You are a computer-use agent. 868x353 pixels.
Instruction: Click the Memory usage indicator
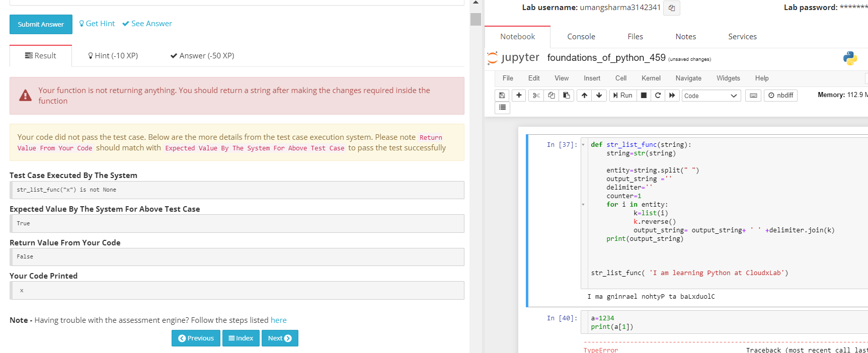pos(842,95)
